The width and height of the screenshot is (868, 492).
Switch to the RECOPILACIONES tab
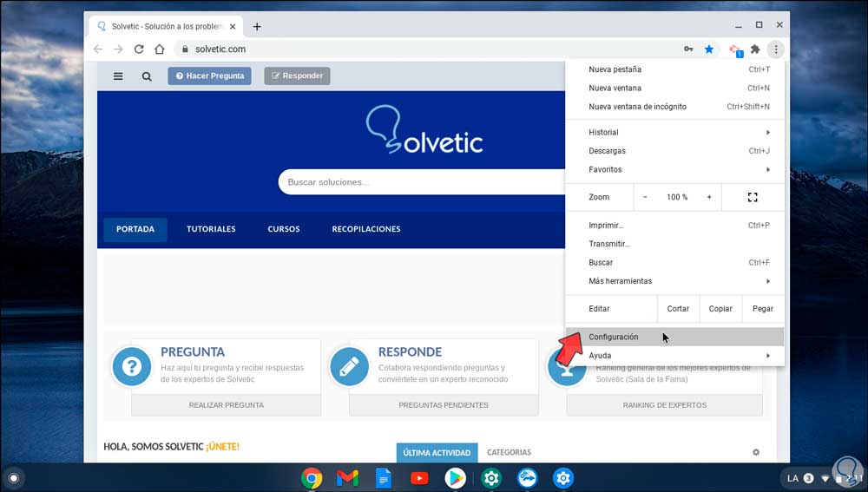click(x=366, y=229)
